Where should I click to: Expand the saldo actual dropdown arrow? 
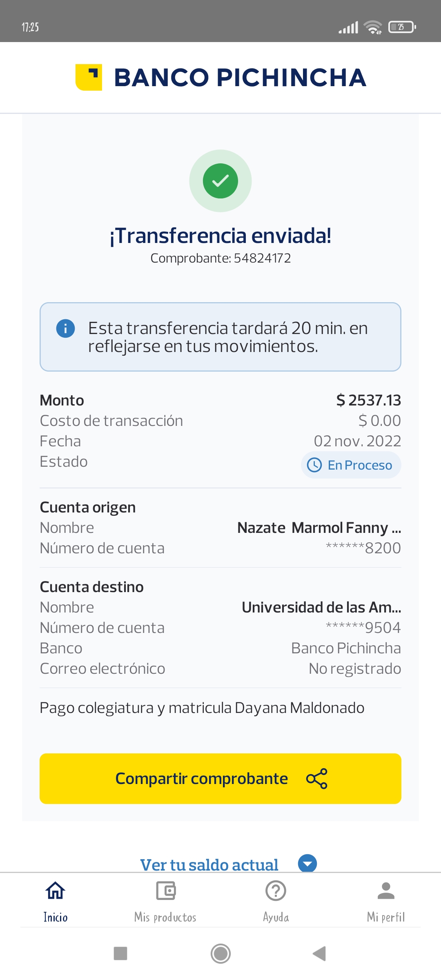pyautogui.click(x=307, y=863)
